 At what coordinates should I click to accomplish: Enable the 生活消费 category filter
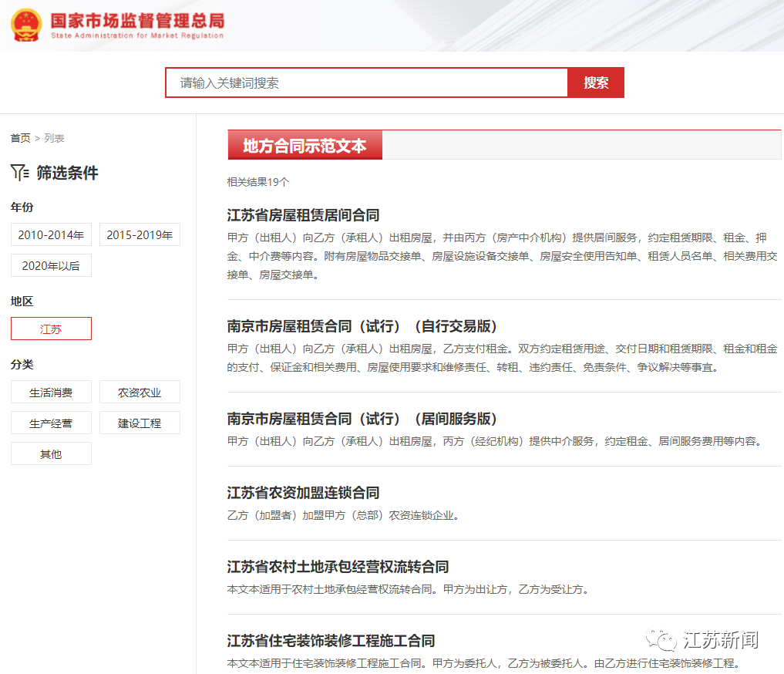[x=51, y=392]
